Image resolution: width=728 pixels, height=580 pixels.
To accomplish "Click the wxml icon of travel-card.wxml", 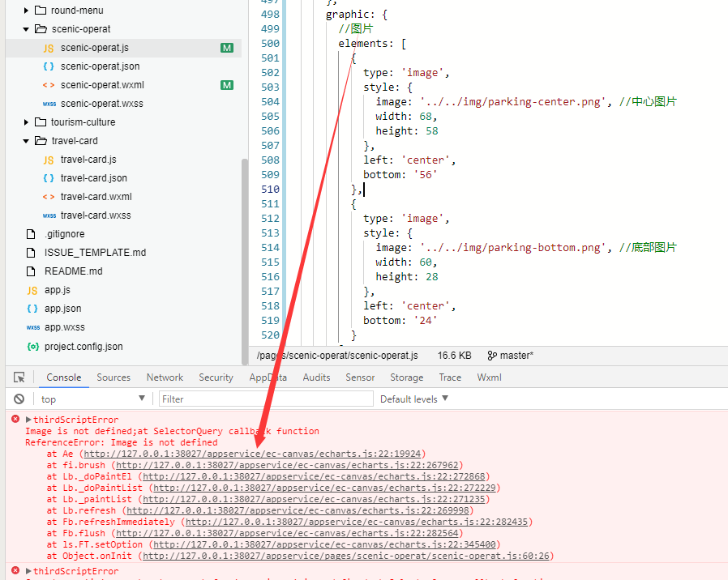I will 49,197.
